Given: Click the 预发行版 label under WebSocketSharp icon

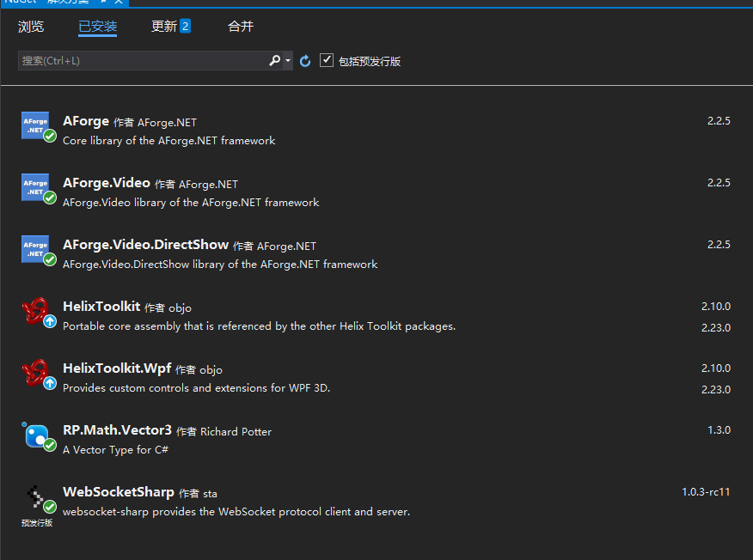Looking at the screenshot, I should 37,523.
